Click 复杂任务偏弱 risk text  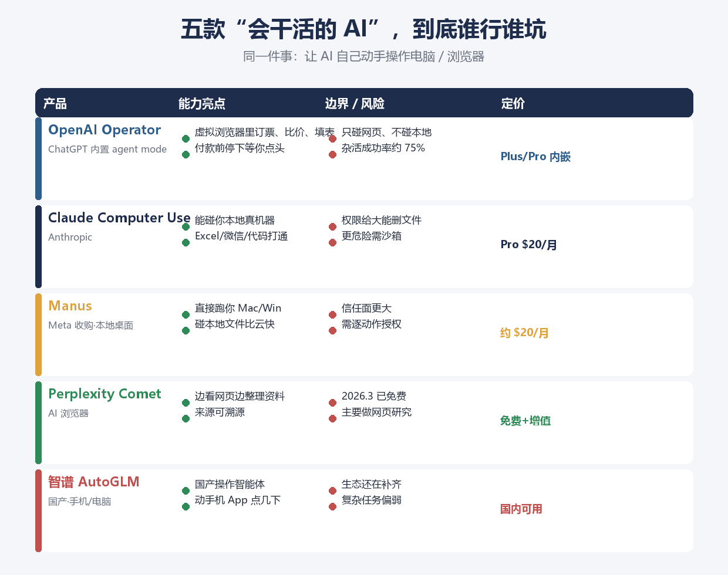372,500
